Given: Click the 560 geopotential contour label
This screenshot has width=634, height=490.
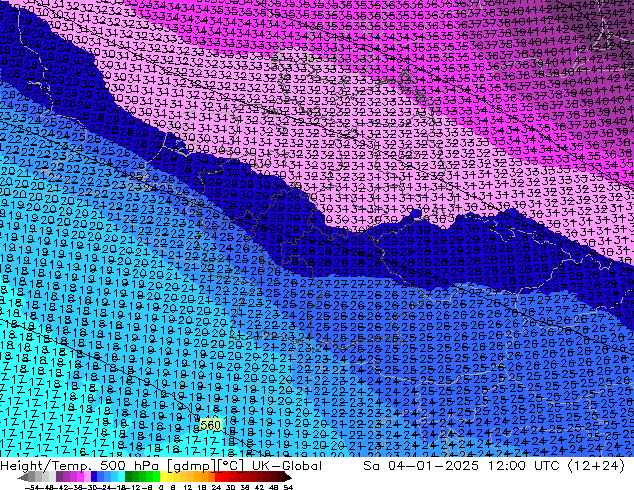Looking at the screenshot, I should tap(210, 425).
